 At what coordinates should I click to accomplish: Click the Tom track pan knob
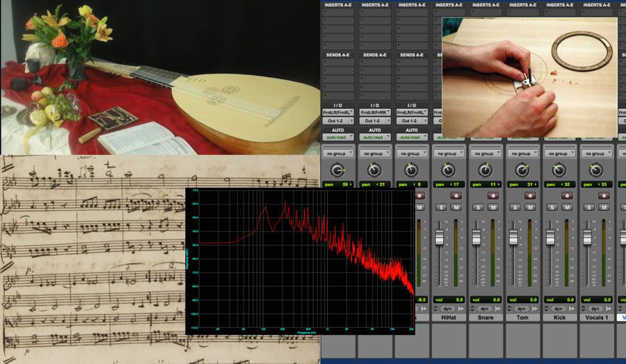tap(522, 169)
